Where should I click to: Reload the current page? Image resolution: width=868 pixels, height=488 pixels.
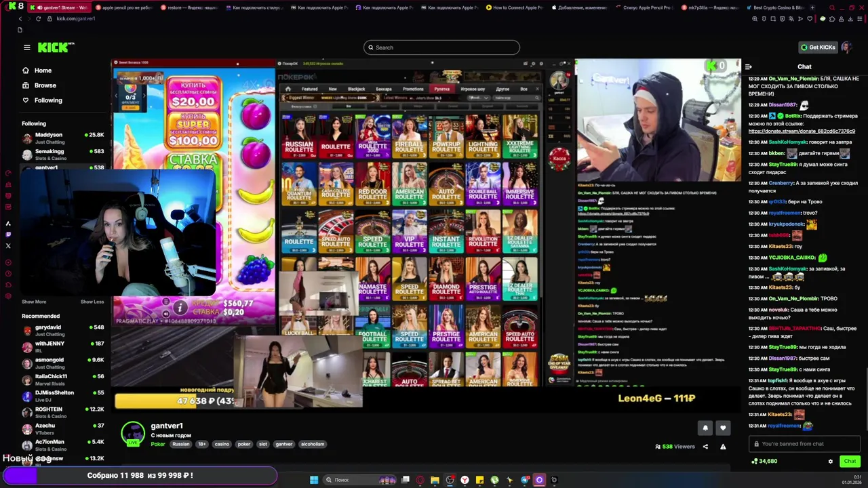point(38,18)
